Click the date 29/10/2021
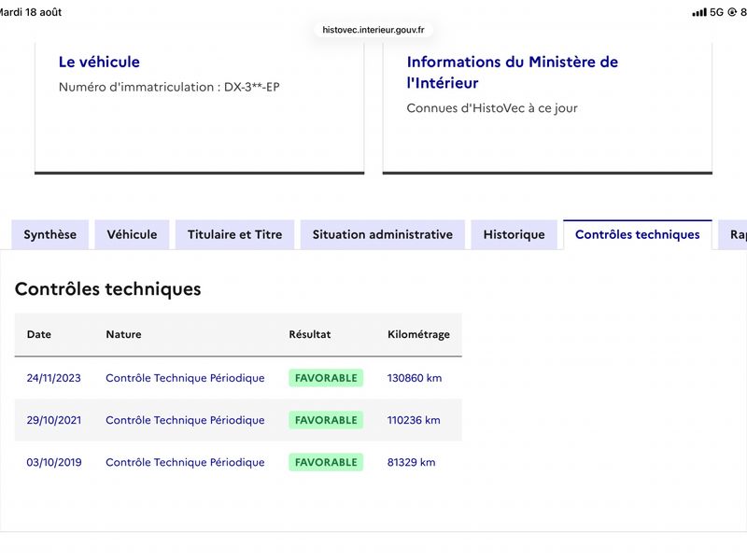The height and width of the screenshot is (560, 747). (x=54, y=420)
